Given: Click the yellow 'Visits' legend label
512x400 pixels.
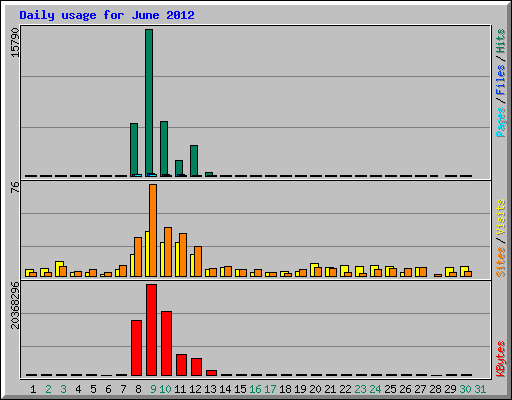Looking at the screenshot, I should [x=501, y=218].
